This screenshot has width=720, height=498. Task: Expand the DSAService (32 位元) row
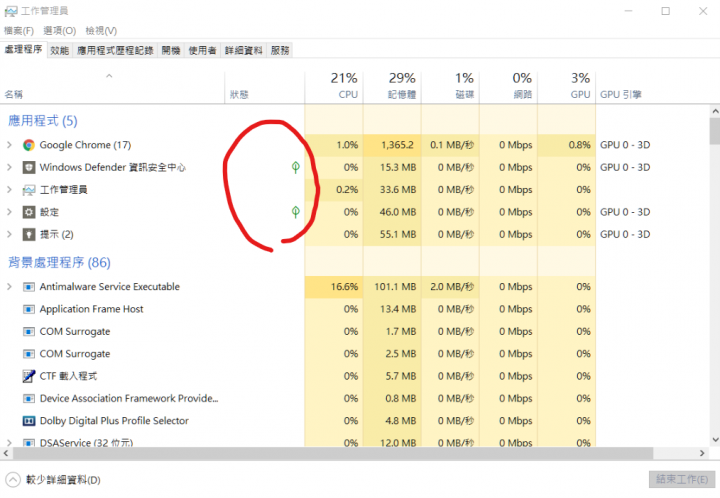(x=9, y=443)
